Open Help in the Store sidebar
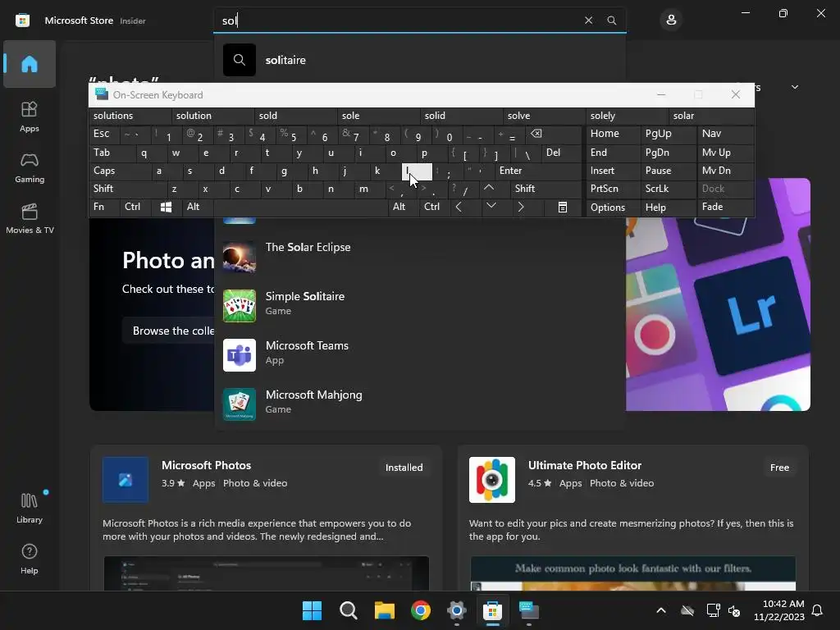This screenshot has width=840, height=630. coord(30,559)
